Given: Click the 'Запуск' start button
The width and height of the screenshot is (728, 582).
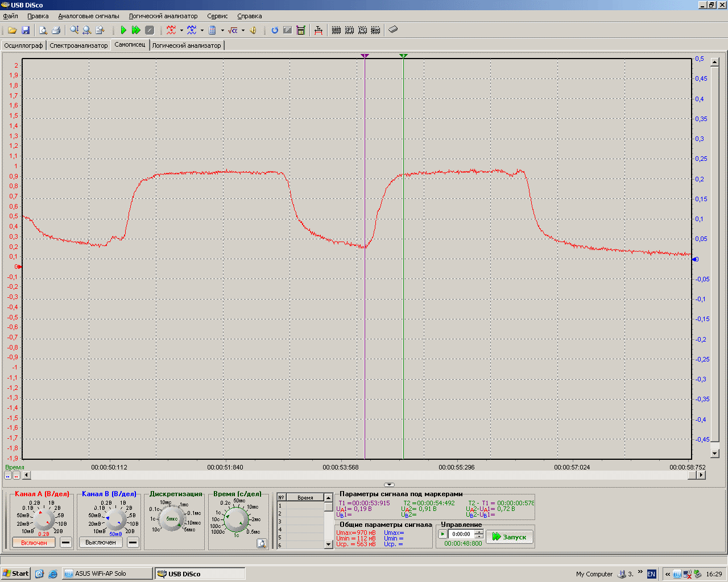Looking at the screenshot, I should [x=510, y=537].
